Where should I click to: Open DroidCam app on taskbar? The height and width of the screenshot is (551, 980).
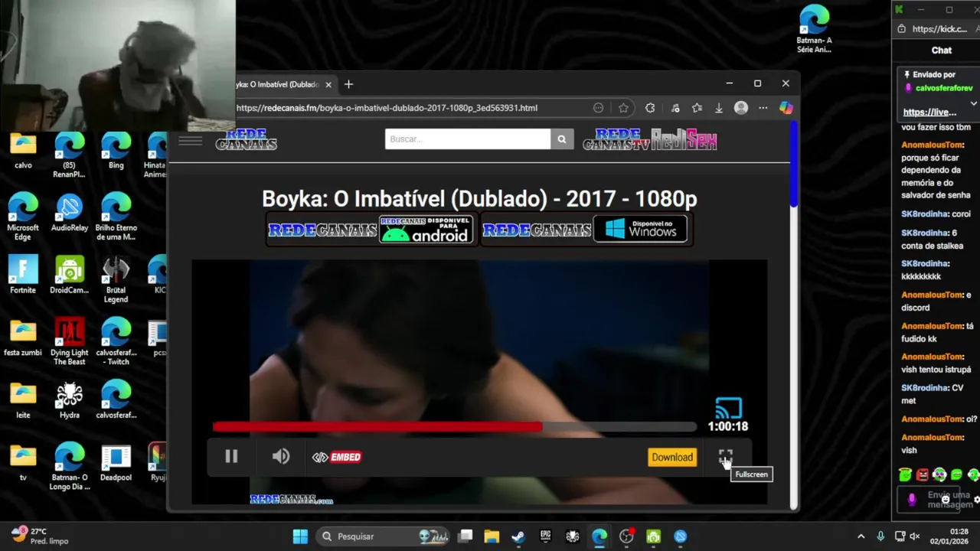653,536
